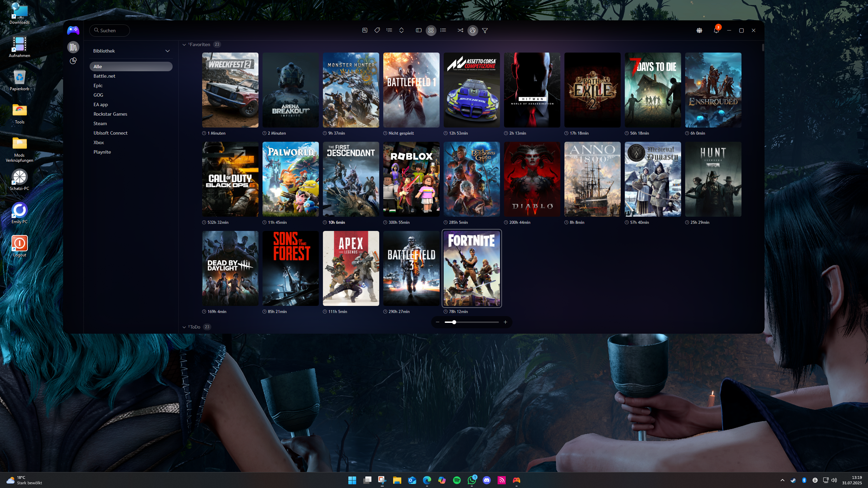Open the filter funnel icon
The width and height of the screenshot is (868, 488).
point(485,31)
